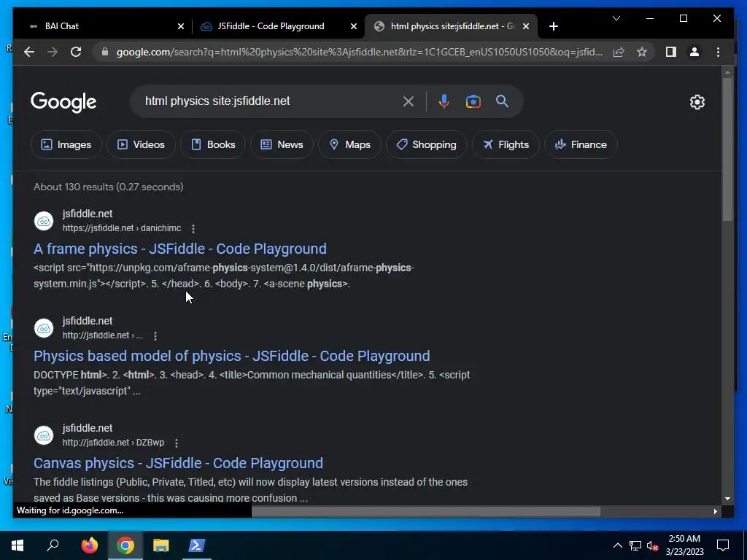Viewport: 747px width, 560px height.
Task: Open tab search dropdown chevron
Action: (616, 18)
